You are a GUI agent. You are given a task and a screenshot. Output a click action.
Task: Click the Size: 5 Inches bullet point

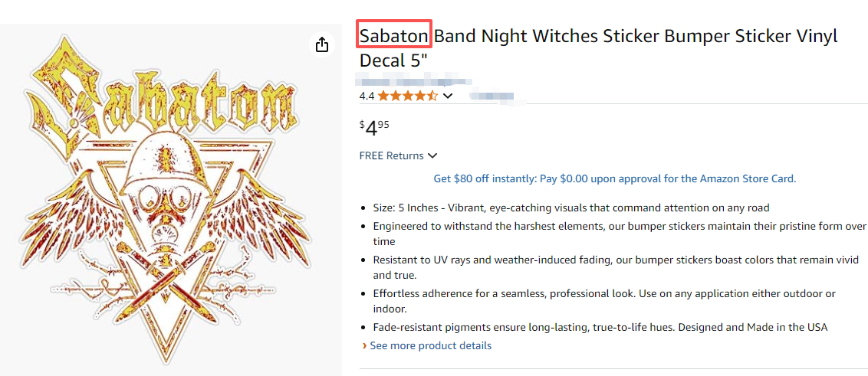[x=570, y=208]
